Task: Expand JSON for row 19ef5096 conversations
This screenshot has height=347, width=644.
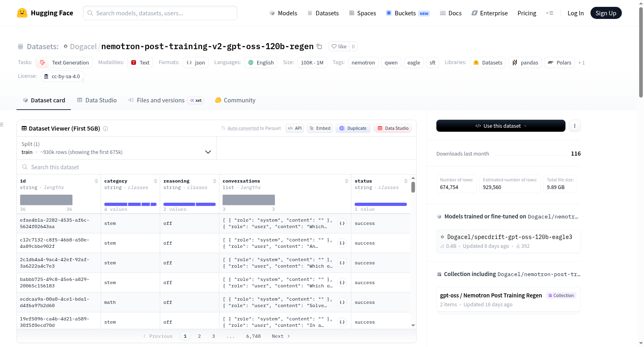Action: (x=342, y=322)
